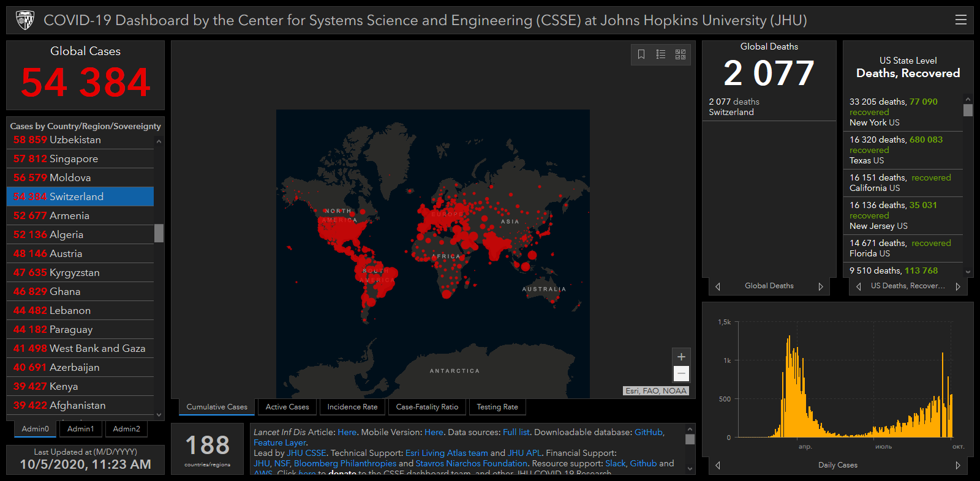Switch to Testing Rate tab
Screen dimensions: 980x481
pyautogui.click(x=497, y=407)
